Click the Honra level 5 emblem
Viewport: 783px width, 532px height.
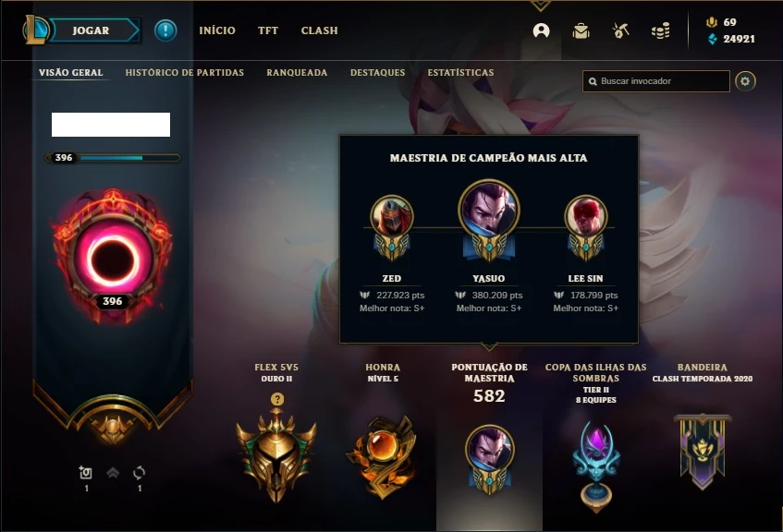tap(384, 456)
